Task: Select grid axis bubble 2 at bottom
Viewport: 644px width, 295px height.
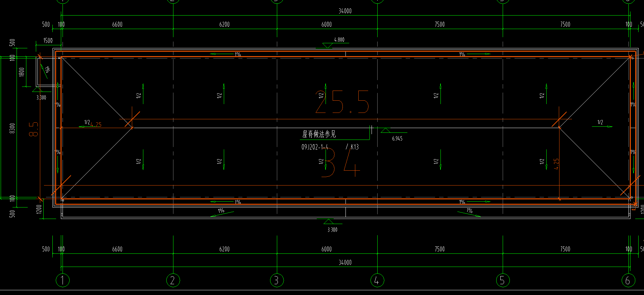Action: (173, 280)
